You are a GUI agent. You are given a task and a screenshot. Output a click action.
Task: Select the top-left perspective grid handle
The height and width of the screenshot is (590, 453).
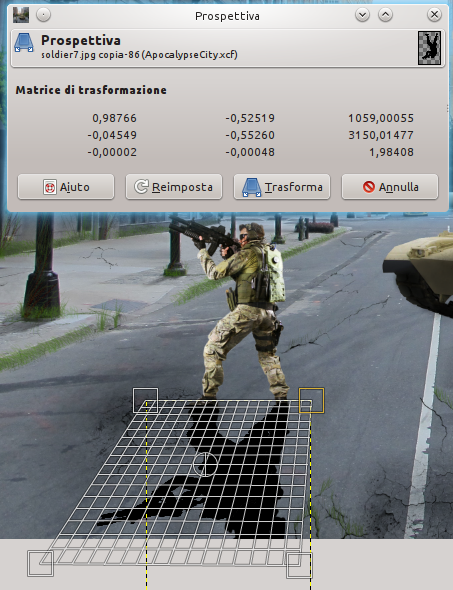(x=146, y=400)
